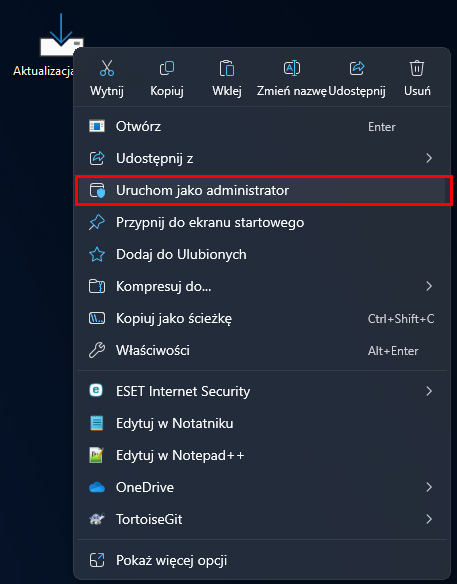
Task: Click the Zmień nazwę rename icon
Action: coord(292,68)
